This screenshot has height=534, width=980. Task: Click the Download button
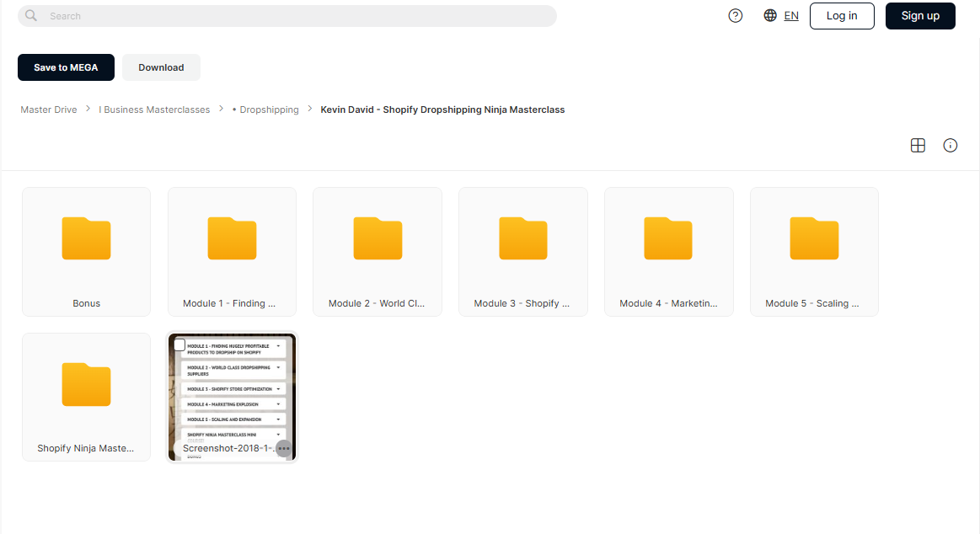point(161,67)
